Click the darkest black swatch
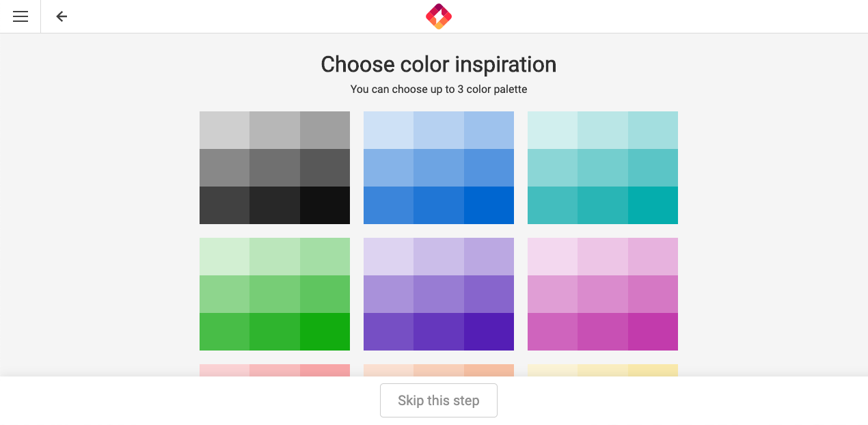Screen dimensions: 868x425 pos(325,205)
